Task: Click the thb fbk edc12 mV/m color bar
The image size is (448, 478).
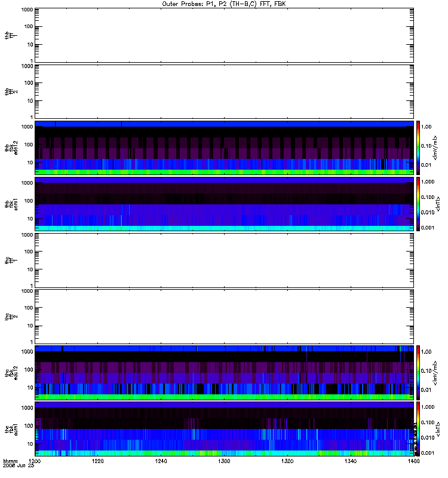Action: [x=418, y=148]
